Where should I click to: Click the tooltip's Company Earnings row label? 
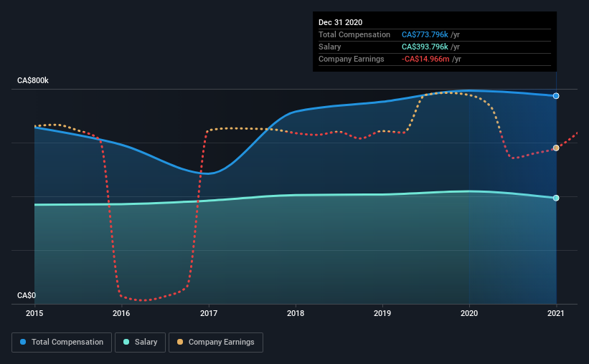(x=352, y=59)
